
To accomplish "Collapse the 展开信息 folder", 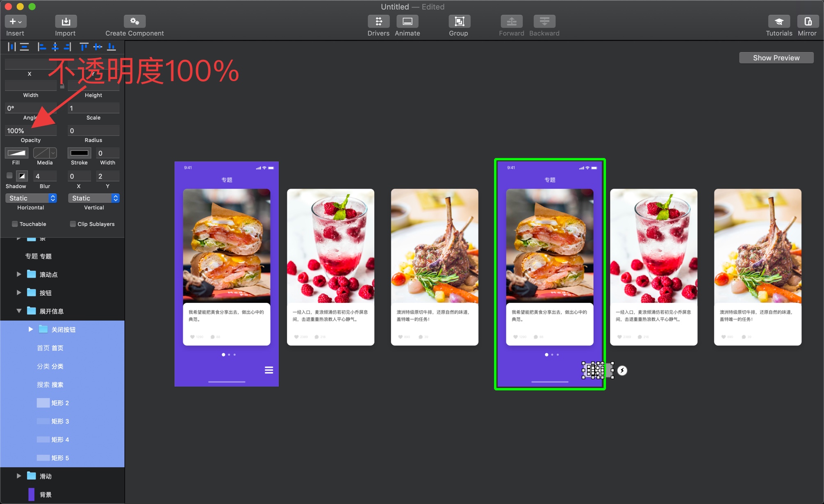I will coord(19,311).
